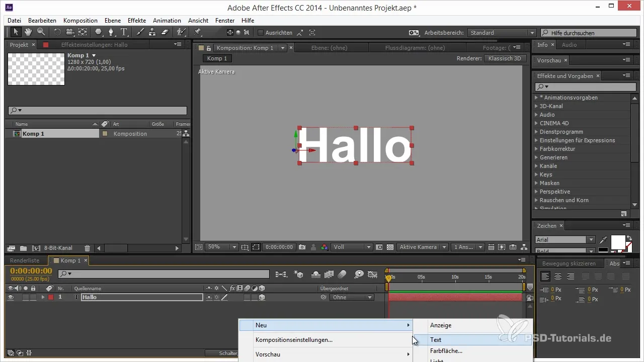Select the Roto Brush tool

pyautogui.click(x=181, y=32)
